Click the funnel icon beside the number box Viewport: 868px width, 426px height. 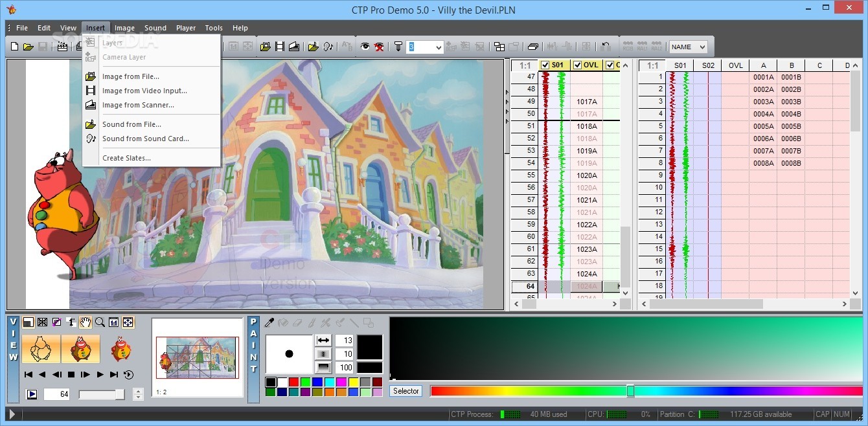[398, 47]
